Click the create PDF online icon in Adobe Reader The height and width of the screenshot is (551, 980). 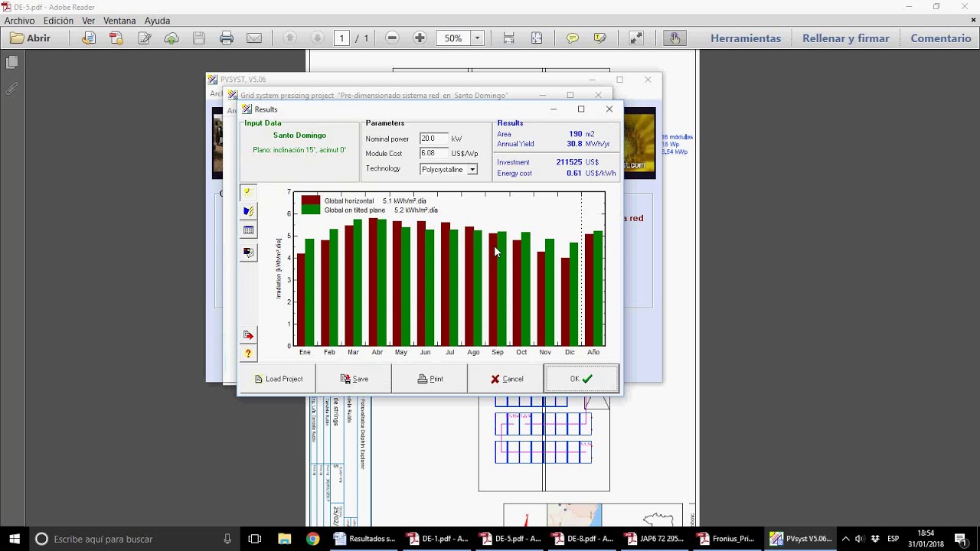click(x=89, y=38)
